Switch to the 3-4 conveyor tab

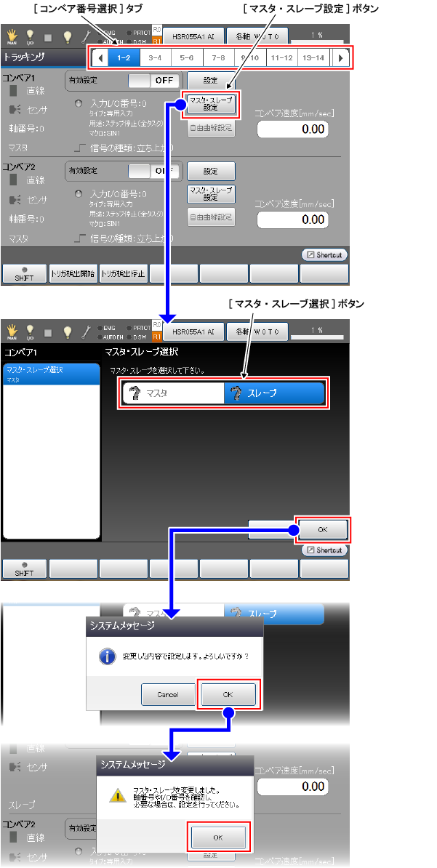155,57
